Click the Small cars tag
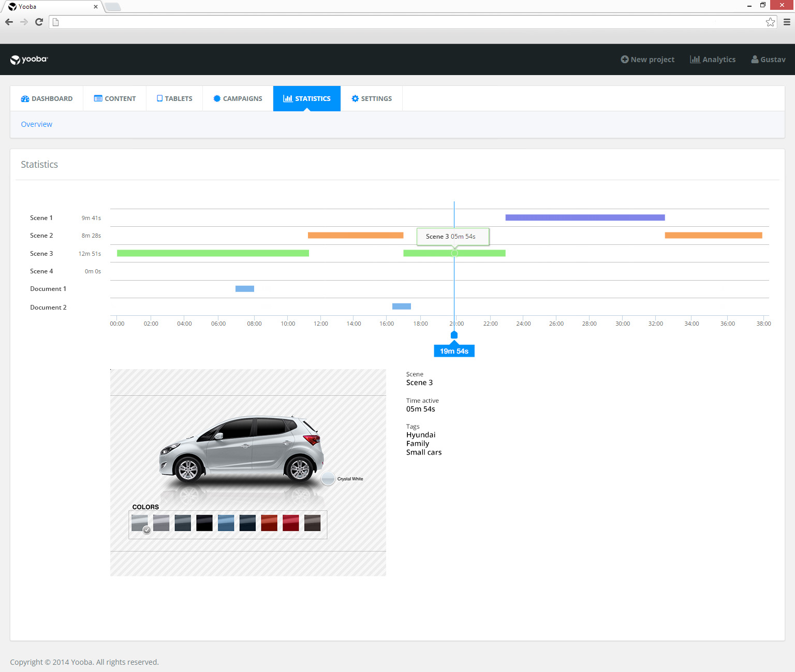795x672 pixels. (x=424, y=452)
